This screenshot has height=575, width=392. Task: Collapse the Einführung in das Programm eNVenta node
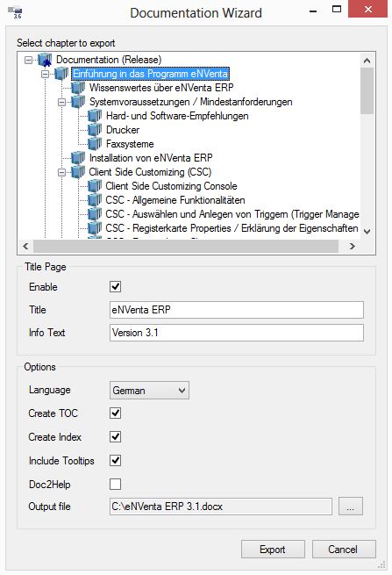[45, 74]
